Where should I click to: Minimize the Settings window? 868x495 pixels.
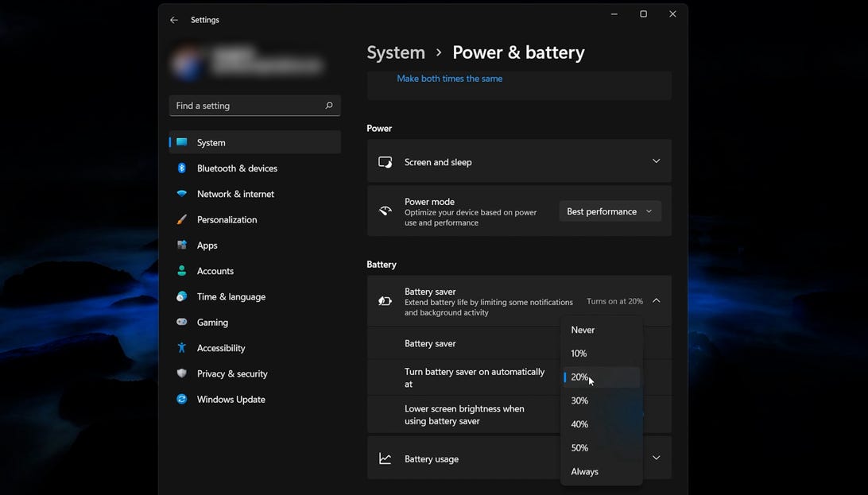(614, 14)
